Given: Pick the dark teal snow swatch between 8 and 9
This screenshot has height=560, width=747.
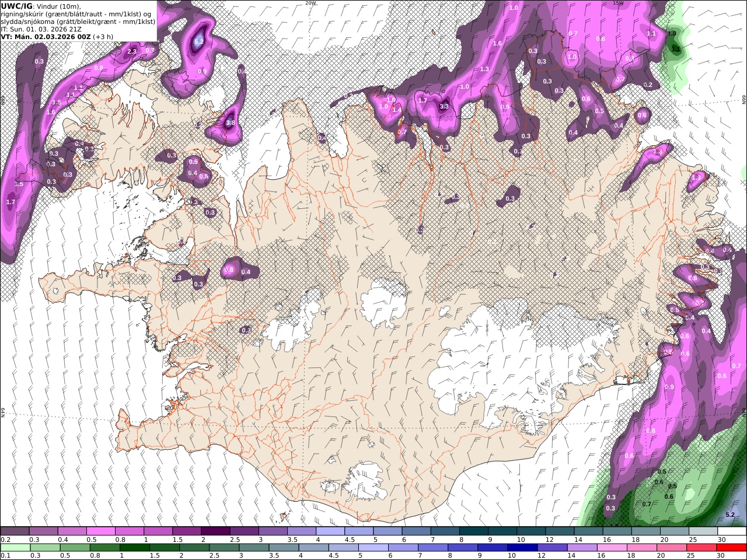Looking at the screenshot, I should tap(474, 531).
